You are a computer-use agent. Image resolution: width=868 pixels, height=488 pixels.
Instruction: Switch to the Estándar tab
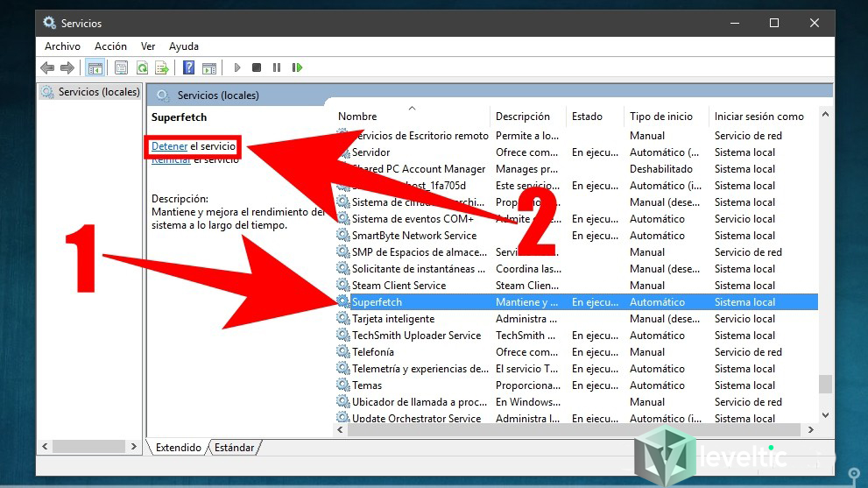[x=235, y=448]
